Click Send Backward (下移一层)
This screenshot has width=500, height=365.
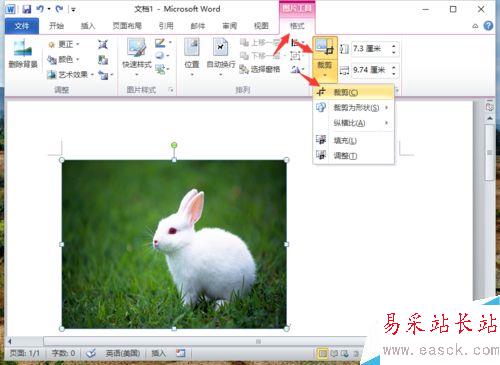[260, 56]
